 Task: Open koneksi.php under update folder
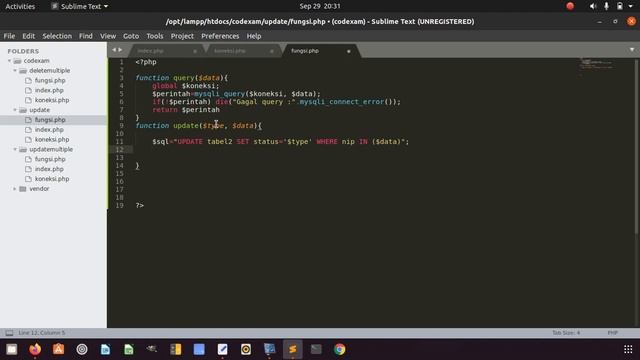(52, 140)
